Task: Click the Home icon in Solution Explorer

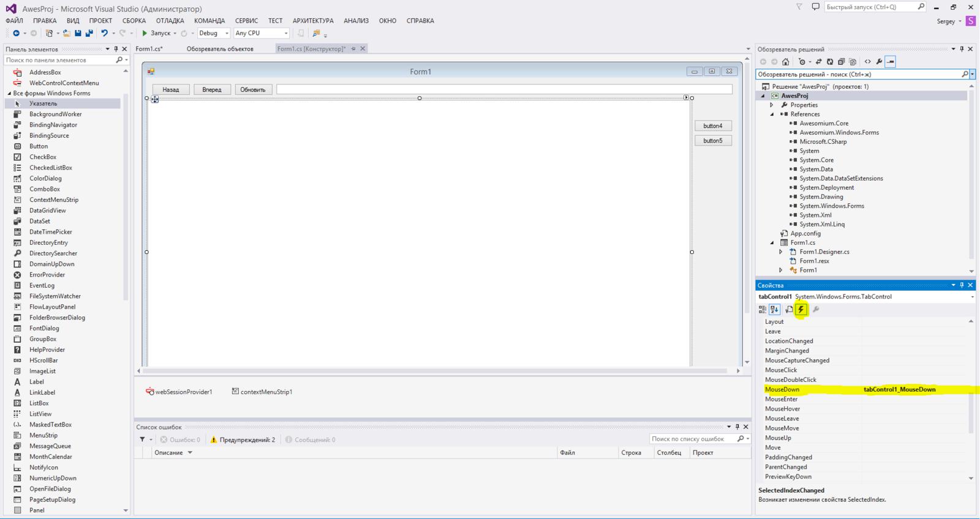Action: pyautogui.click(x=785, y=62)
